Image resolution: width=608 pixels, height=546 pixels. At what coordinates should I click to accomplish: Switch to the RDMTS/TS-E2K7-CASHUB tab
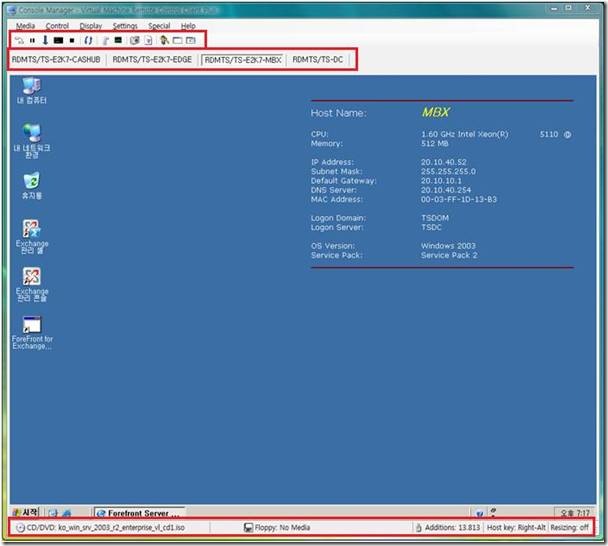[56, 59]
